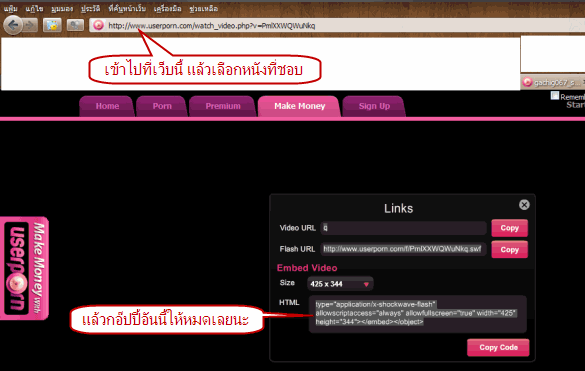Click the HTML embed code text area

[417, 314]
